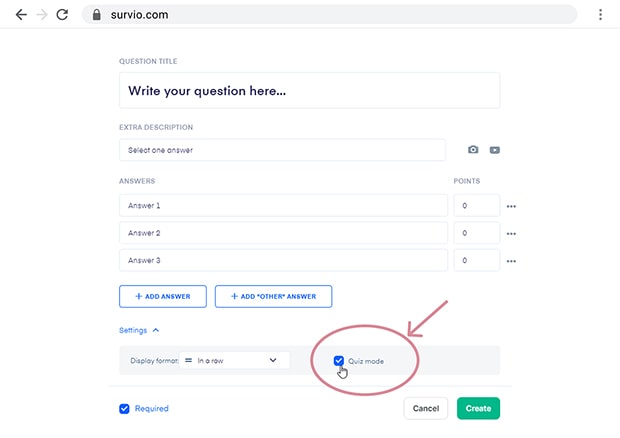
Task: Open options menu for Answer 2
Action: (x=511, y=233)
